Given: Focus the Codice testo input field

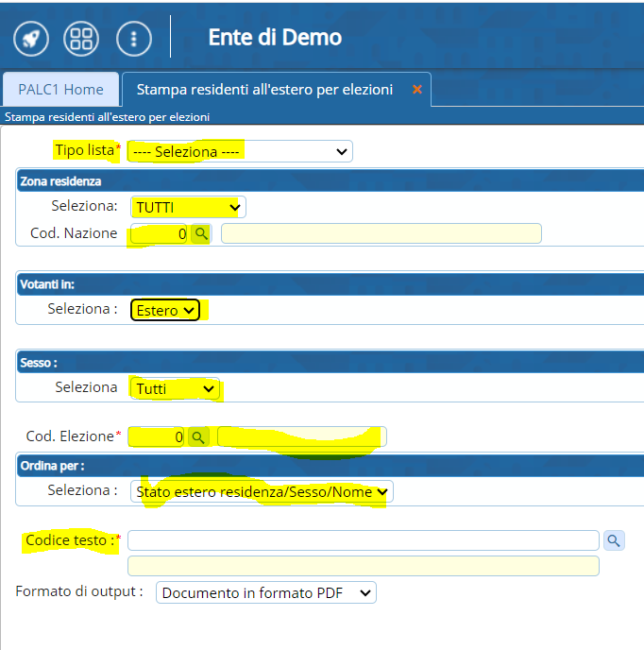Looking at the screenshot, I should click(363, 539).
